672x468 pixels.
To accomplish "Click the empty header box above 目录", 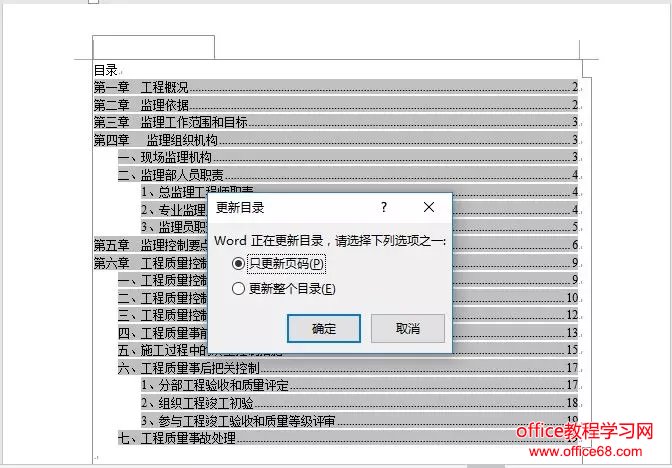I will coord(153,47).
